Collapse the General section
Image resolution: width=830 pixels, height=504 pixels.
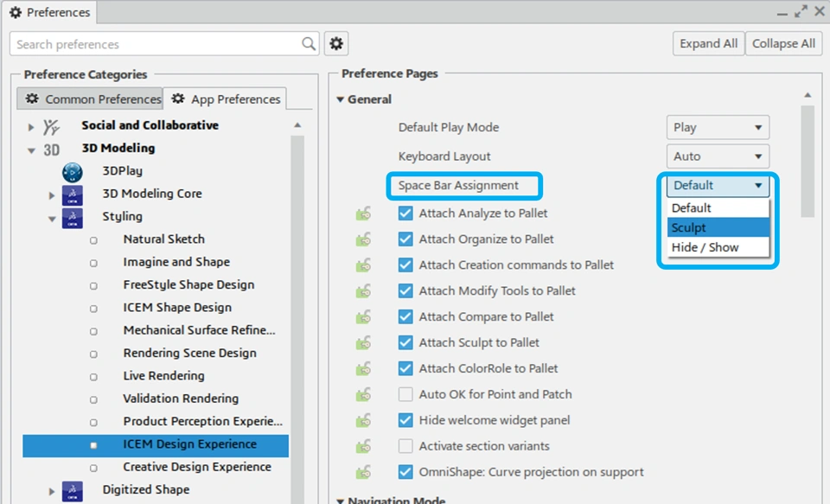click(x=341, y=99)
